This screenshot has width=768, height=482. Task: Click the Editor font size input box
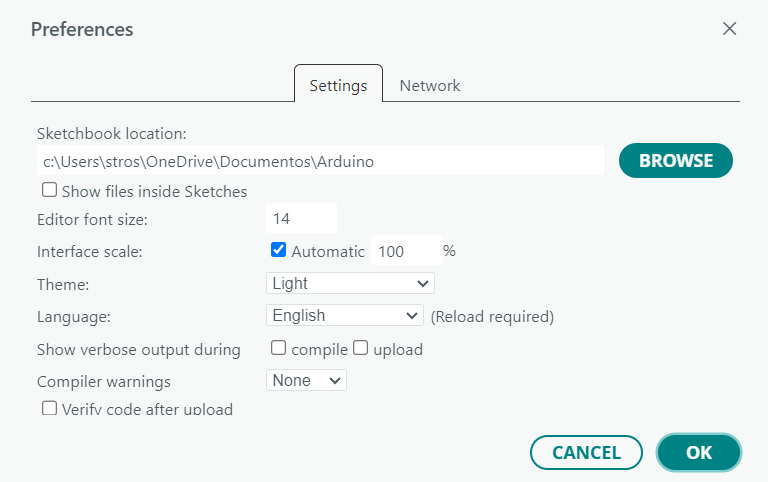pyautogui.click(x=301, y=218)
